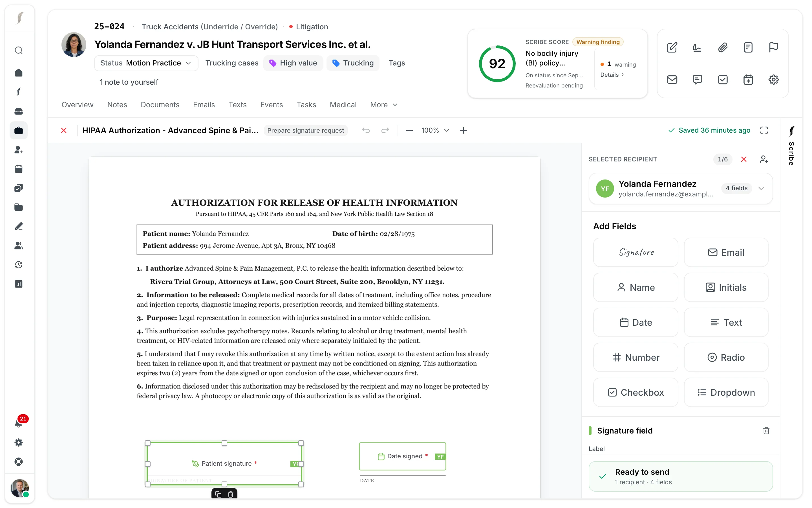Open the gear settings icon in action panel
The width and height of the screenshot is (812, 508).
773,80
